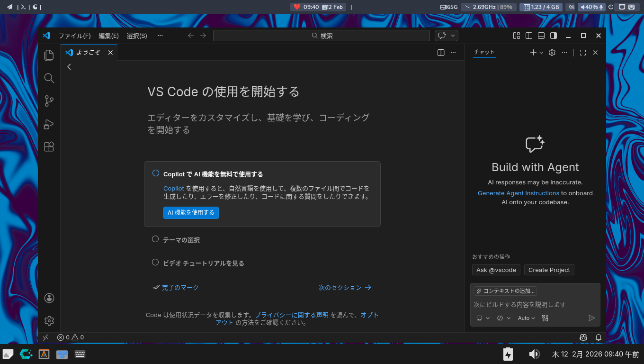Open the blue Copilot link in the step description
Screen dimensions: 644x364
(x=174, y=188)
